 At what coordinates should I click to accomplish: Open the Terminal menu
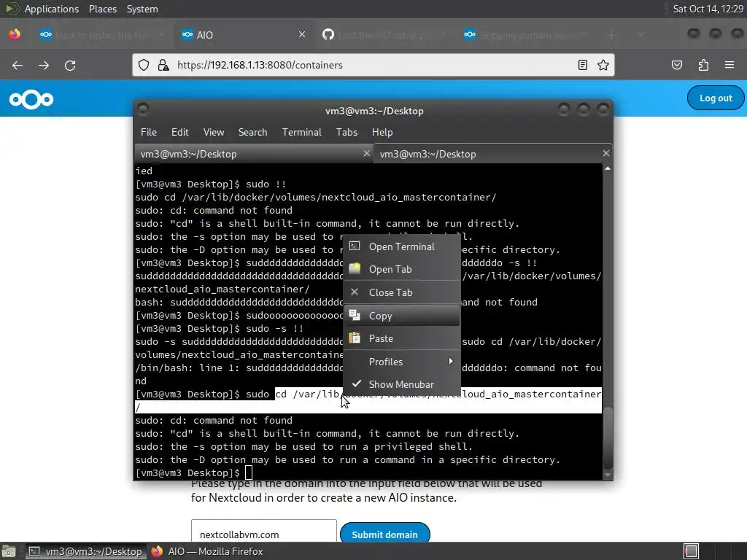pos(301,132)
